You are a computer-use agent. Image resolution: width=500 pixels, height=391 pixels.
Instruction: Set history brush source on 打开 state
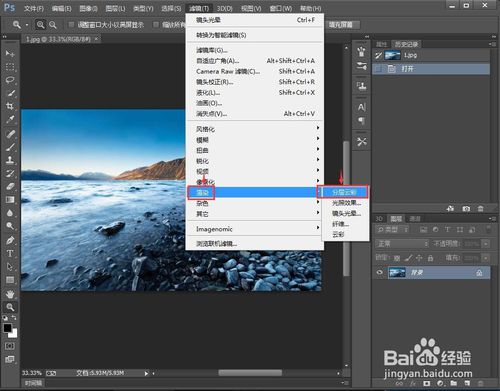[378, 69]
